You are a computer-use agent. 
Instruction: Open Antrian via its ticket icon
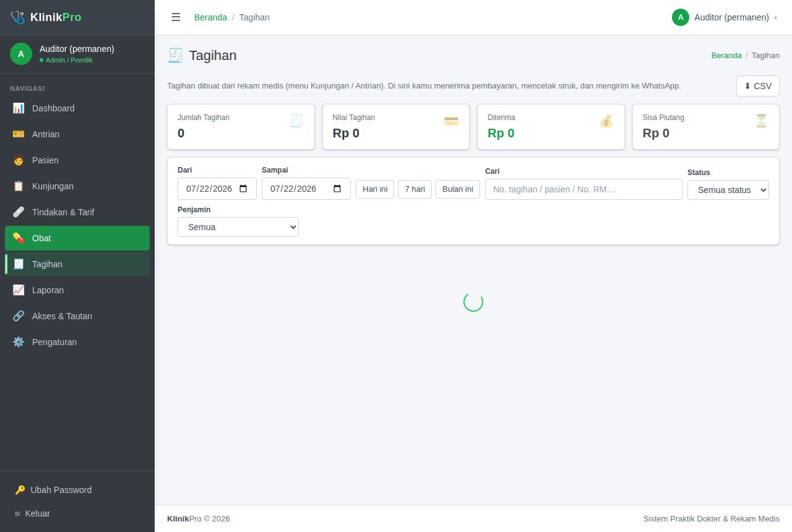(19, 134)
